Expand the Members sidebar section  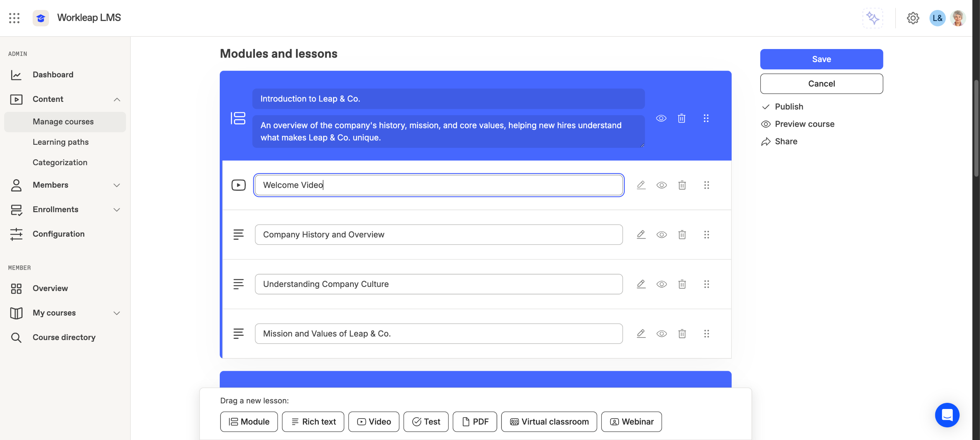pyautogui.click(x=117, y=185)
